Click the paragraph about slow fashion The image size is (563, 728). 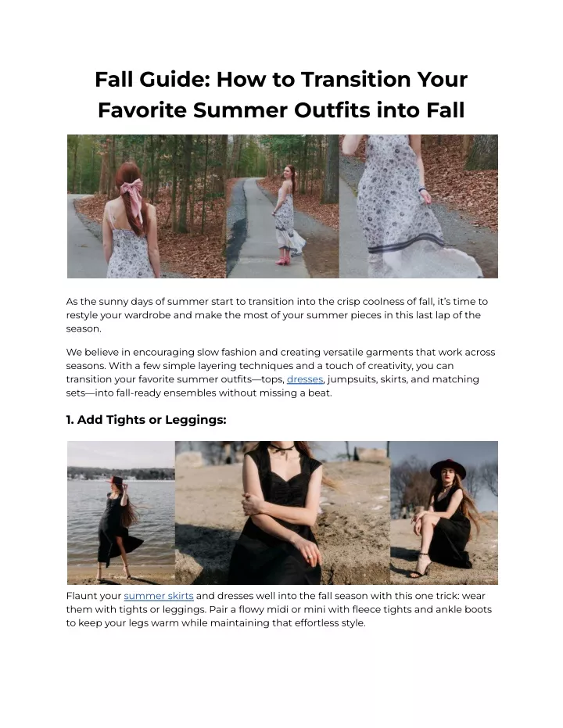(281, 372)
